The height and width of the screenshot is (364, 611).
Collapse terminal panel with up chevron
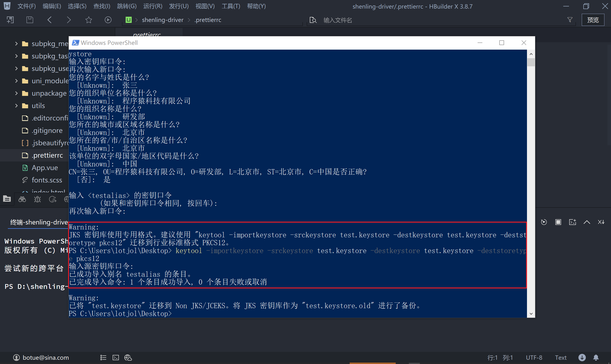click(587, 222)
